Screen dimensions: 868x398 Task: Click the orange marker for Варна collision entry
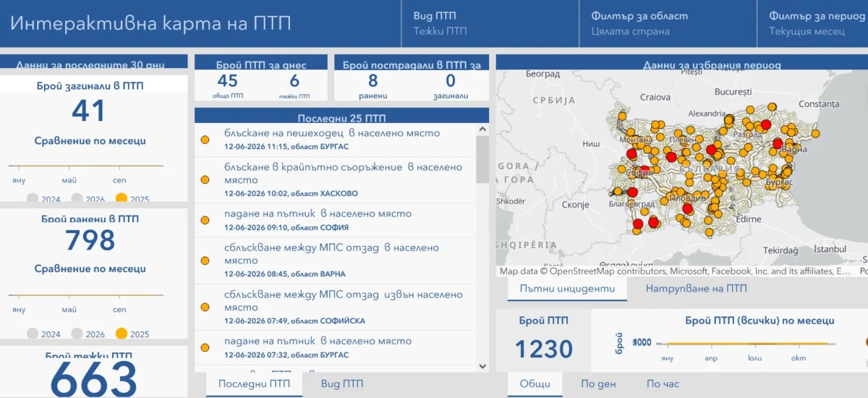(205, 261)
